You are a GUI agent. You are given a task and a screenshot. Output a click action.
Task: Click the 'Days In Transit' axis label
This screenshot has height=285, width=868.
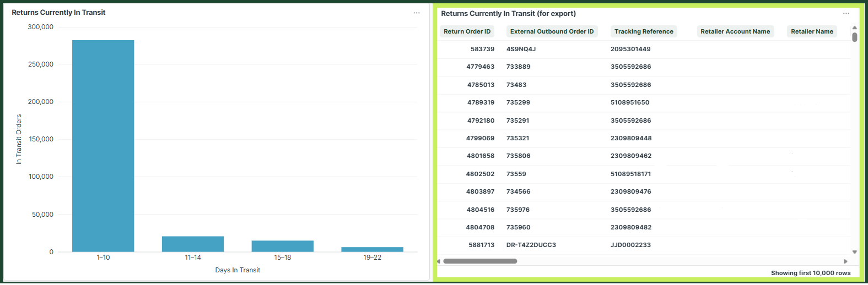coord(238,270)
